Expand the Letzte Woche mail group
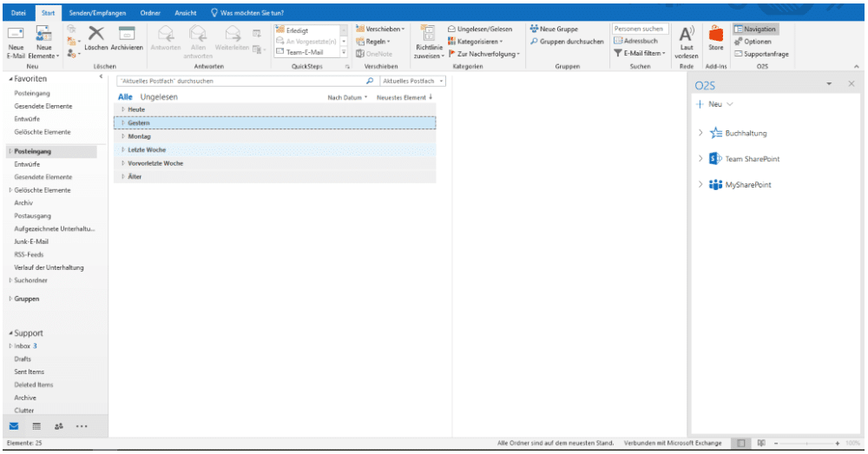The image size is (868, 454). 123,150
